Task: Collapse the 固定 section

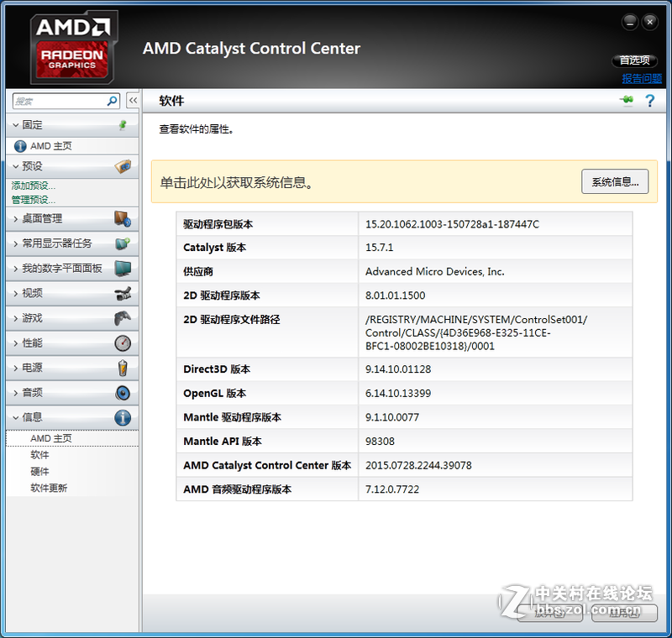Action: pyautogui.click(x=16, y=125)
